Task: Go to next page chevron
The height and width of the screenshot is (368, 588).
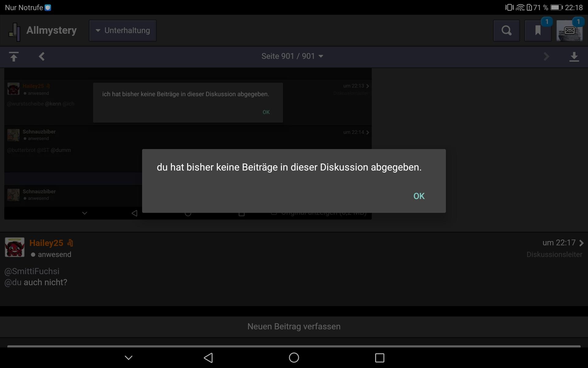Action: [x=546, y=56]
